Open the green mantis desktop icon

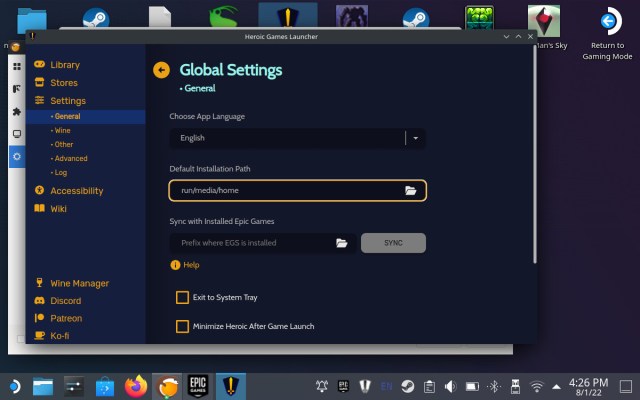pos(222,18)
